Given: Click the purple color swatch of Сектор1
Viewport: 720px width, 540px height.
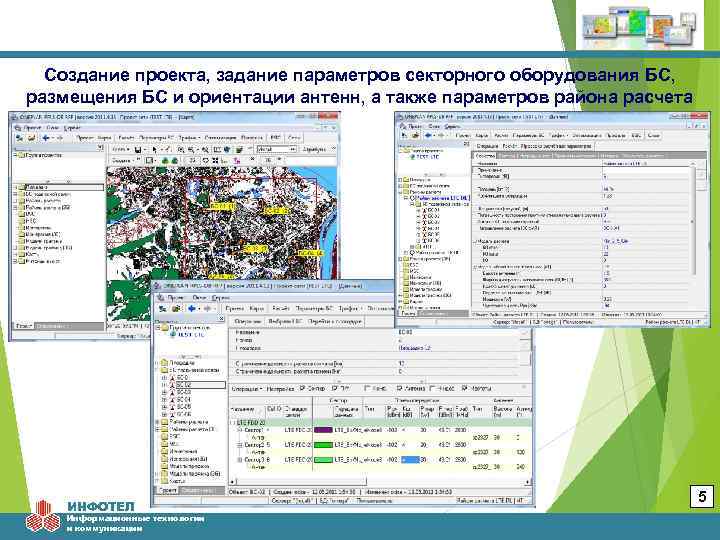Looking at the screenshot, I should pyautogui.click(x=323, y=430).
